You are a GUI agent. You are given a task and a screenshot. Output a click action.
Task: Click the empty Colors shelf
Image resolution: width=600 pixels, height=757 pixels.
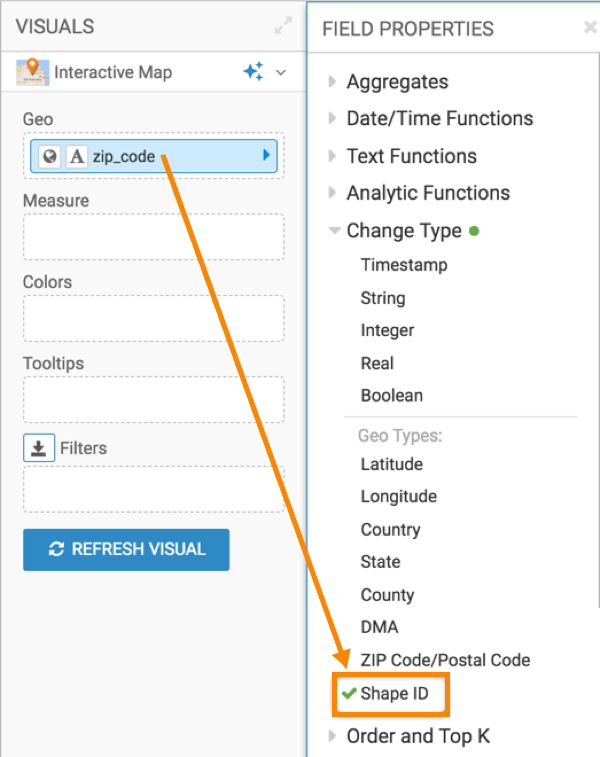tap(153, 318)
